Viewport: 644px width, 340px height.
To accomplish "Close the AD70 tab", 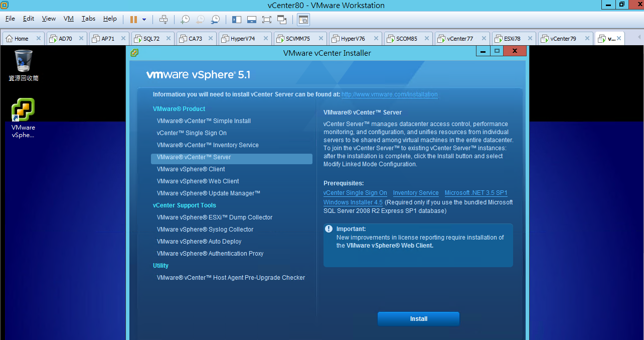I will [x=81, y=39].
